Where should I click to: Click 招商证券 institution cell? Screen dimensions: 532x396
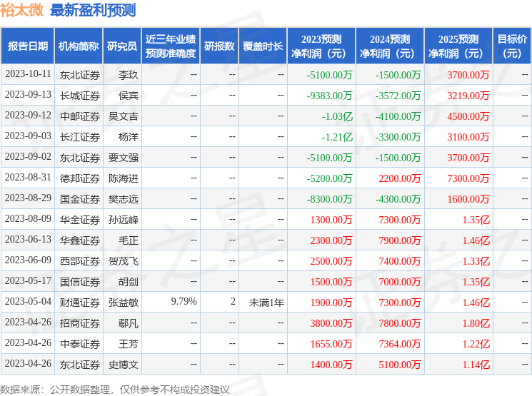pyautogui.click(x=80, y=323)
